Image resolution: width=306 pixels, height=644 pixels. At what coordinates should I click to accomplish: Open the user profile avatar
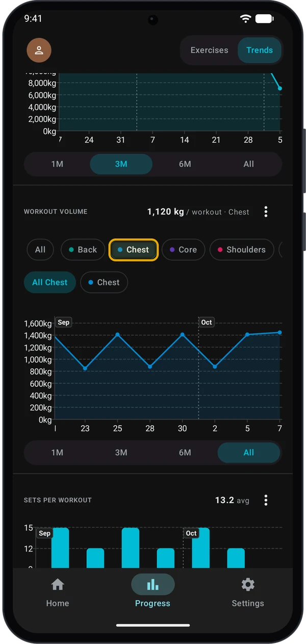[39, 50]
